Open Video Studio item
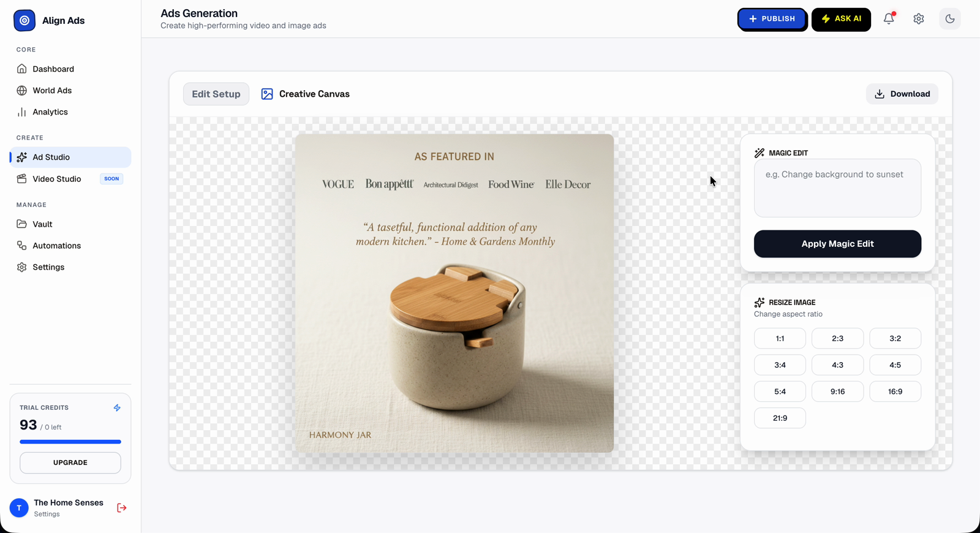 point(70,179)
